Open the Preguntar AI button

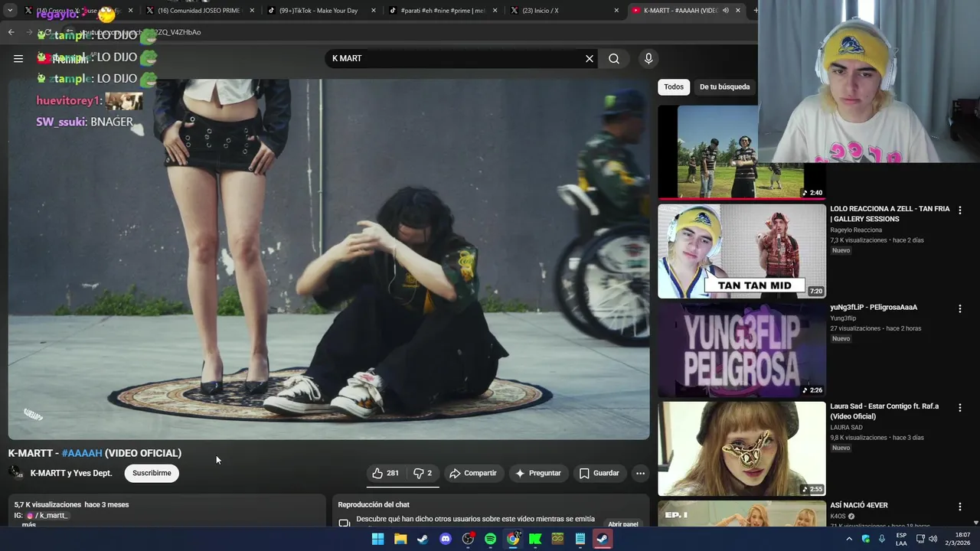pyautogui.click(x=538, y=473)
